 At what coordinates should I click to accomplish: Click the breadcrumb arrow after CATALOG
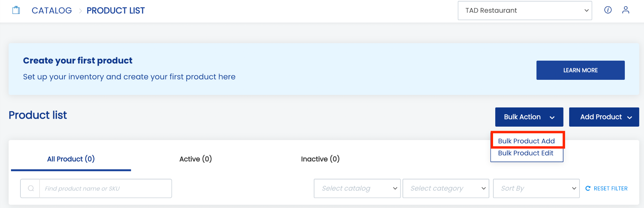[x=80, y=11]
